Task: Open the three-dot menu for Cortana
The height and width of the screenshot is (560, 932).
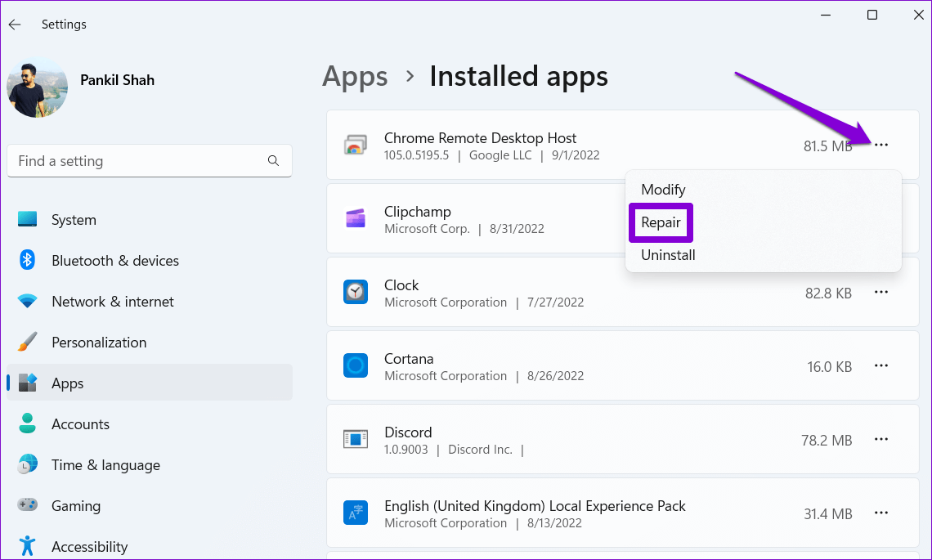Action: pos(880,365)
